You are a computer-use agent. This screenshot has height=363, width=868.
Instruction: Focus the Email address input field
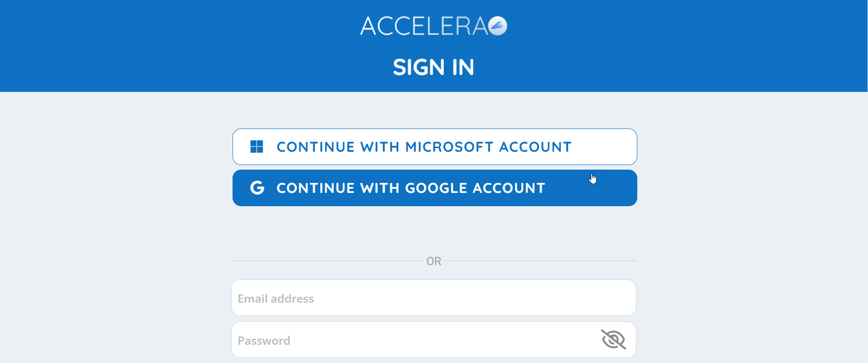(433, 298)
